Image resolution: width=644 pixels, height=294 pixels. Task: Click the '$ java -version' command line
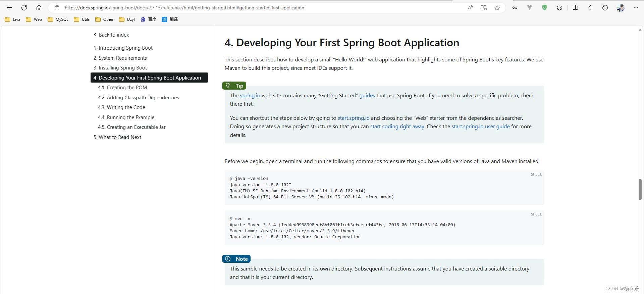pos(249,179)
